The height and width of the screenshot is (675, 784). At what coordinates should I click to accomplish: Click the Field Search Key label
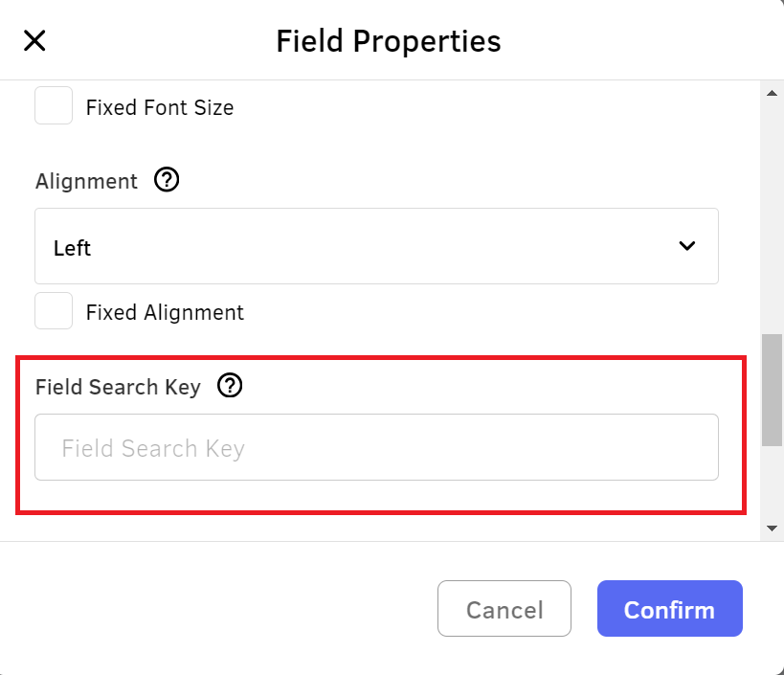pos(118,388)
